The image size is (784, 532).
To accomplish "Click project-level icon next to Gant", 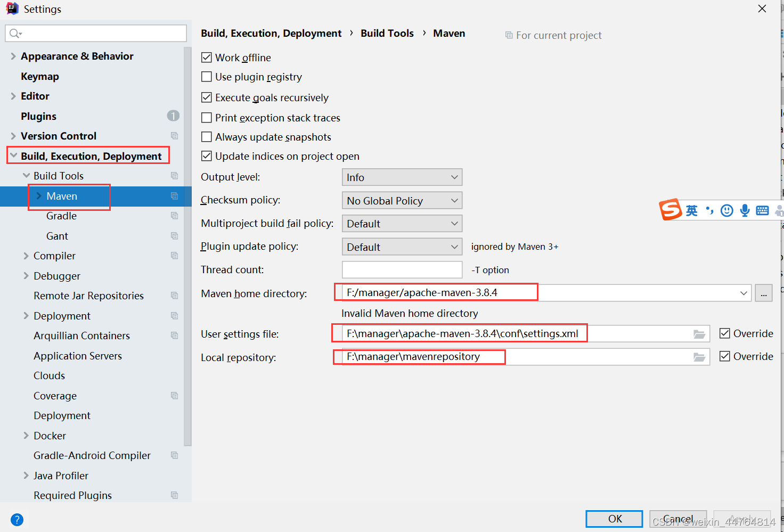I will point(174,236).
